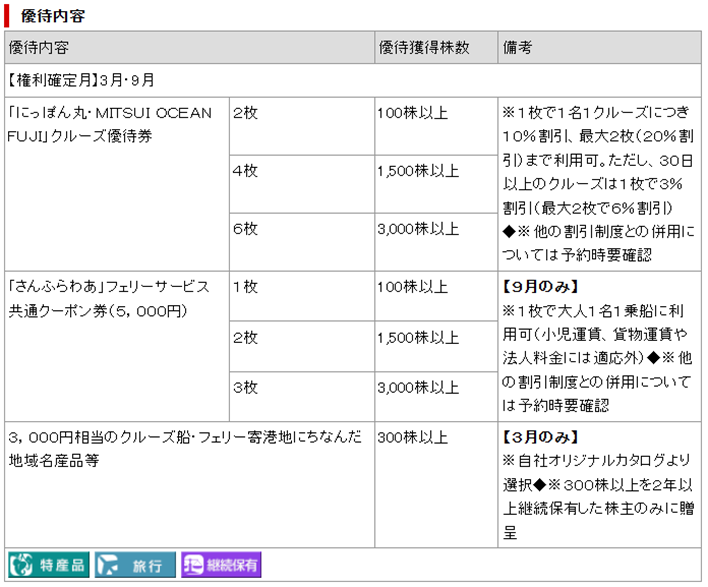This screenshot has width=708, height=587.
Task: Click the purple 継続保有 category badge
Action: tap(221, 565)
